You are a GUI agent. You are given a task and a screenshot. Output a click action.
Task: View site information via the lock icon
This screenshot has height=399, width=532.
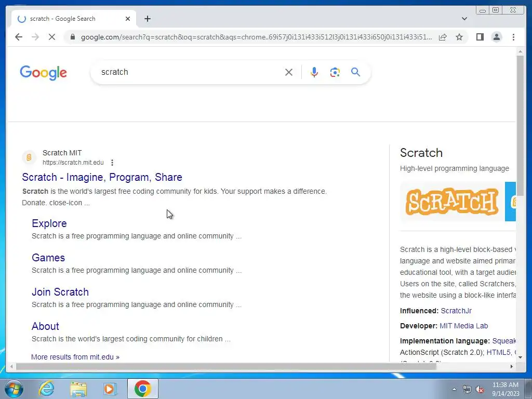(x=72, y=37)
